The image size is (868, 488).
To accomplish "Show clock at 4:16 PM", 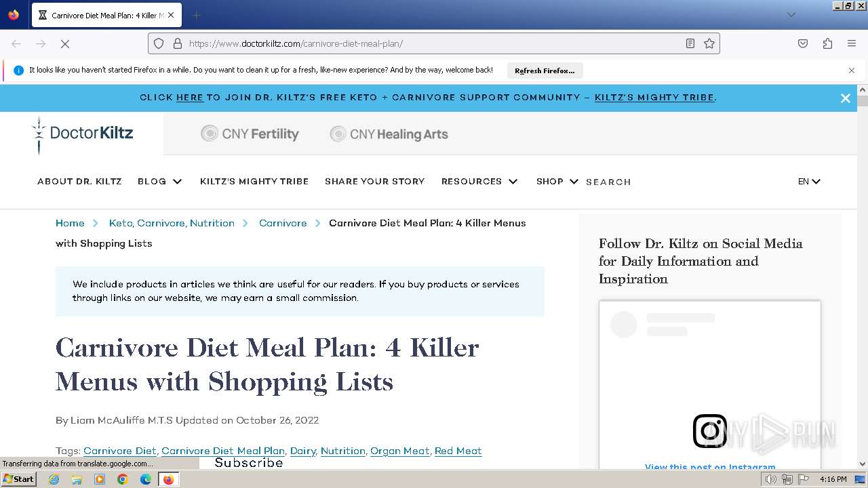I will [x=833, y=479].
